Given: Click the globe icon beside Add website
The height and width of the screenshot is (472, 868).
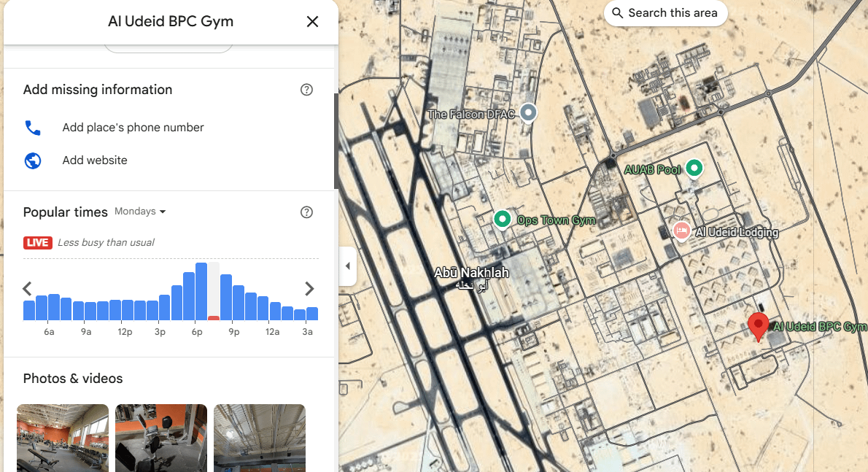Looking at the screenshot, I should click(x=33, y=160).
